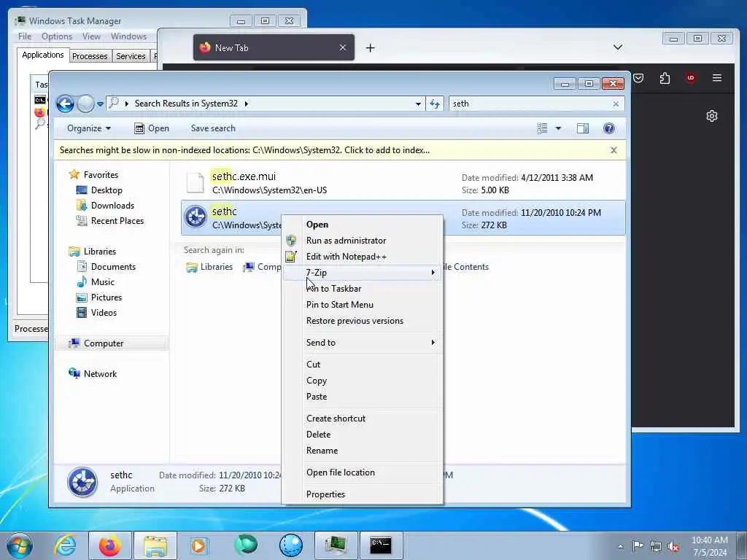Click Firefox Pocket shield icon
The width and height of the screenshot is (747, 560).
pyautogui.click(x=639, y=78)
